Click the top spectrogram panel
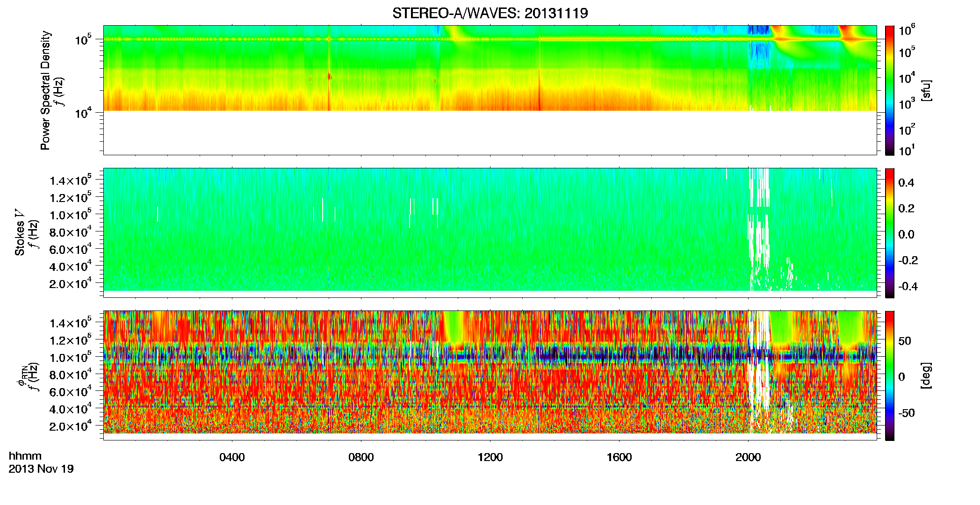 [x=490, y=90]
